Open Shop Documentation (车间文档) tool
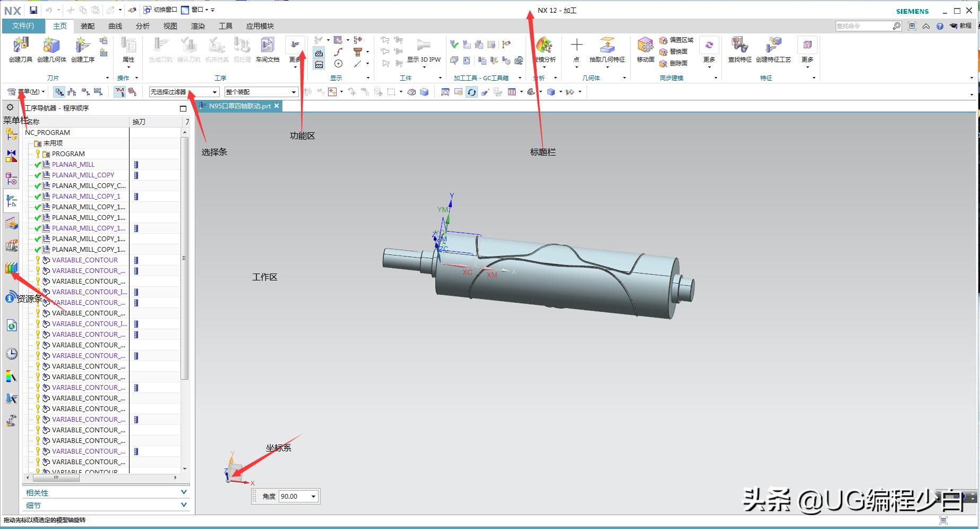 (x=267, y=46)
